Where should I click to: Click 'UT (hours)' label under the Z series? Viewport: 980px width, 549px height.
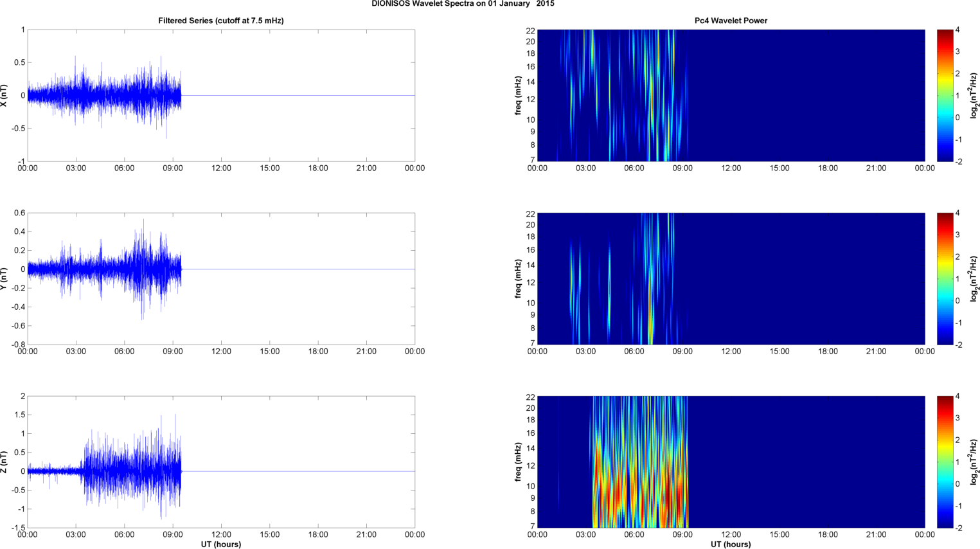[x=221, y=544]
